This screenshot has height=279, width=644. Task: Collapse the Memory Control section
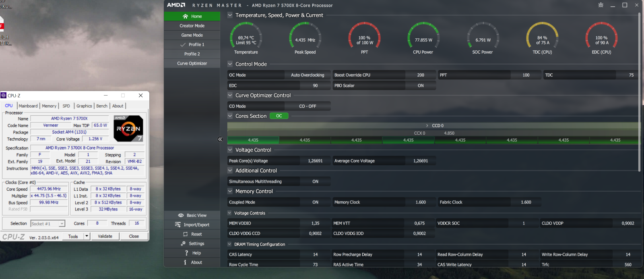tap(230, 192)
